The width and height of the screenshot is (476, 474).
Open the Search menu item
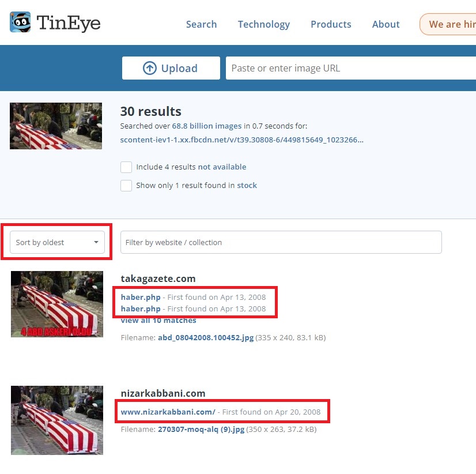coord(201,24)
